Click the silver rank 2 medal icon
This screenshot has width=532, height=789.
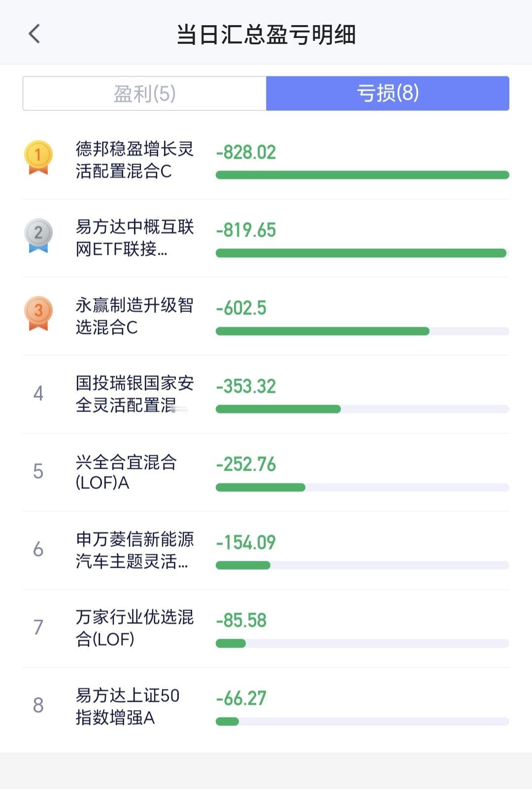point(38,236)
